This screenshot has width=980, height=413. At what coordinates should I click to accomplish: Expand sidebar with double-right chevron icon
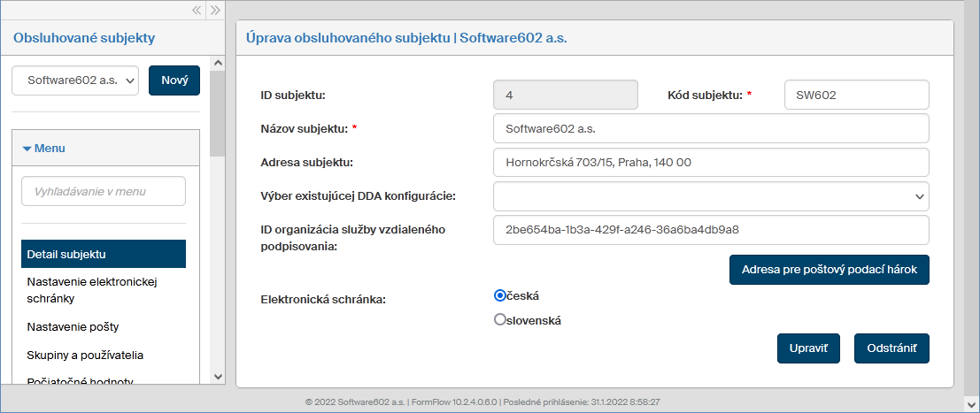click(215, 11)
